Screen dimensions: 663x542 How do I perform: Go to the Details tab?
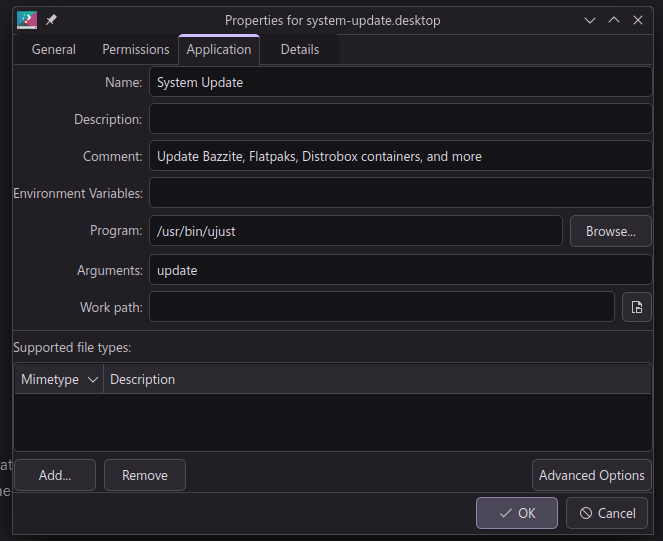click(x=300, y=49)
